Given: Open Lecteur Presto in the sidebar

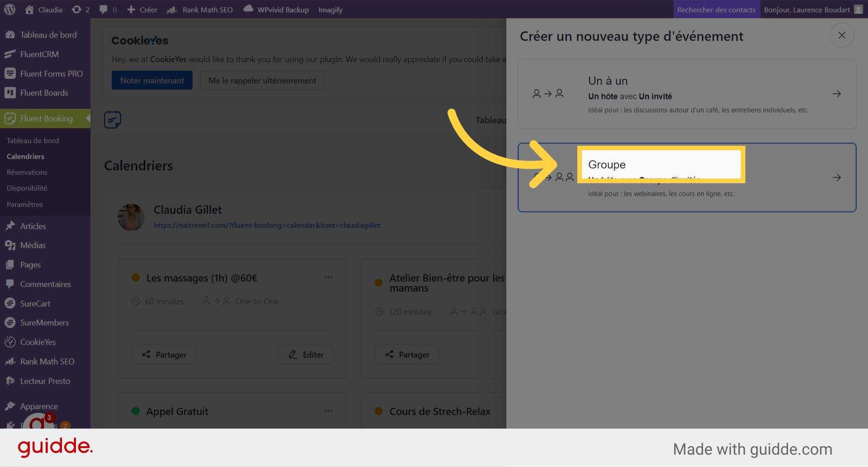Looking at the screenshot, I should click(45, 381).
